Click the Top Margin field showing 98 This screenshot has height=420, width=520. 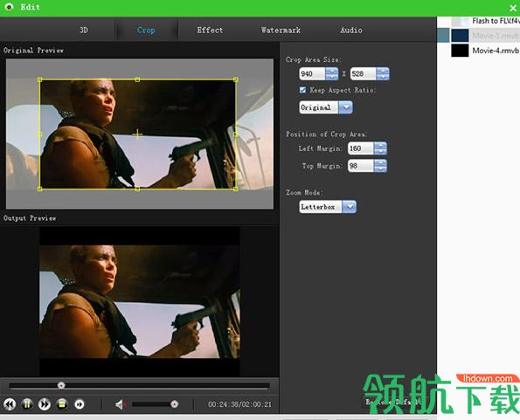pos(361,166)
